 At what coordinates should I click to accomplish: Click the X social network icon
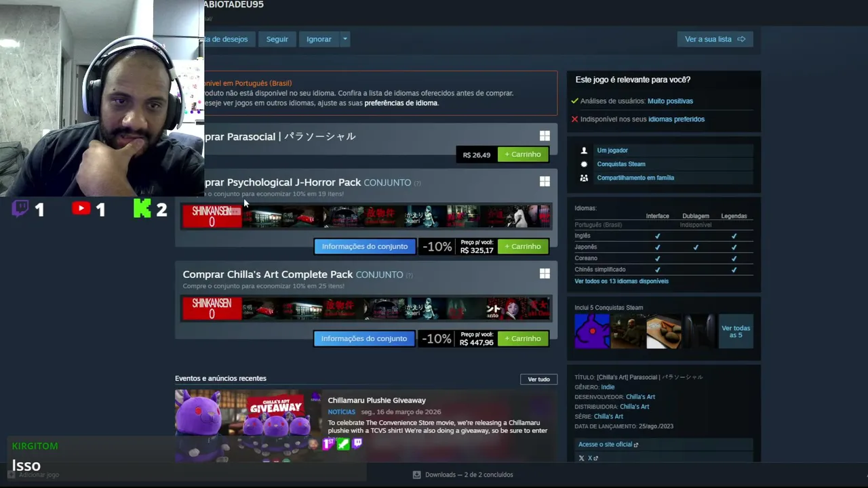[581, 458]
